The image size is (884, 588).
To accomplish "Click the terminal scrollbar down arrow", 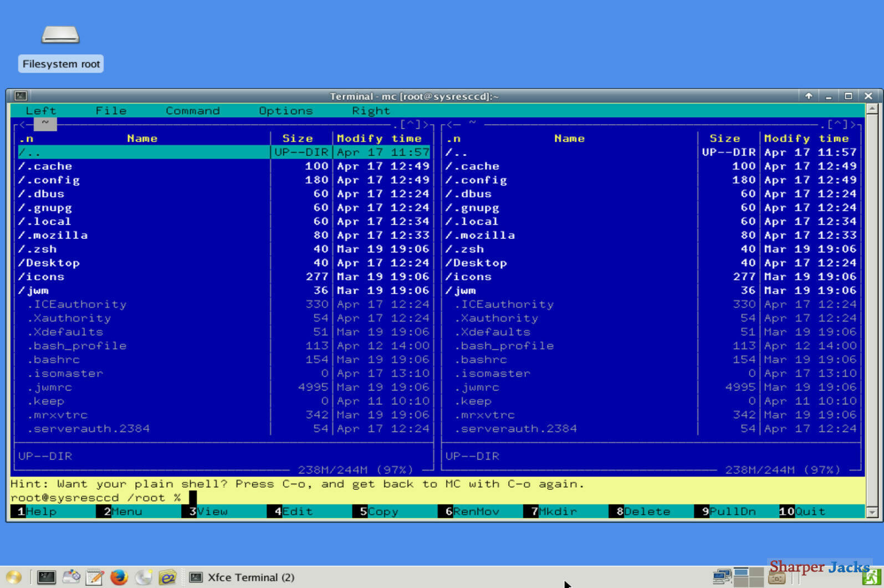I will (872, 512).
